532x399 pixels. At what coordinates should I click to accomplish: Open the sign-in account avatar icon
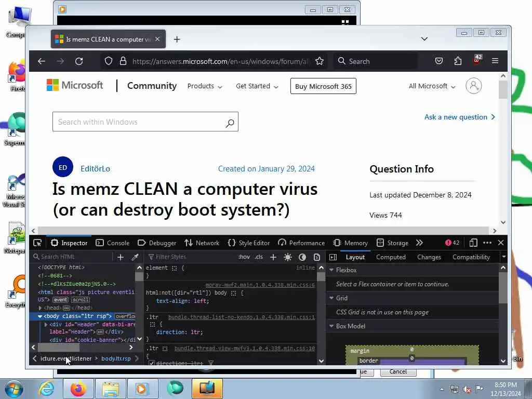[x=474, y=86]
